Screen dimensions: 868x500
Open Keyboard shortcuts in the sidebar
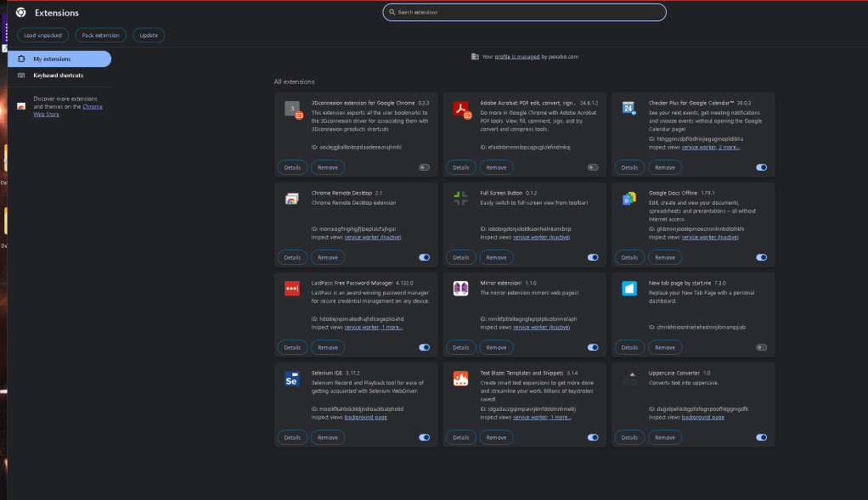click(x=59, y=76)
